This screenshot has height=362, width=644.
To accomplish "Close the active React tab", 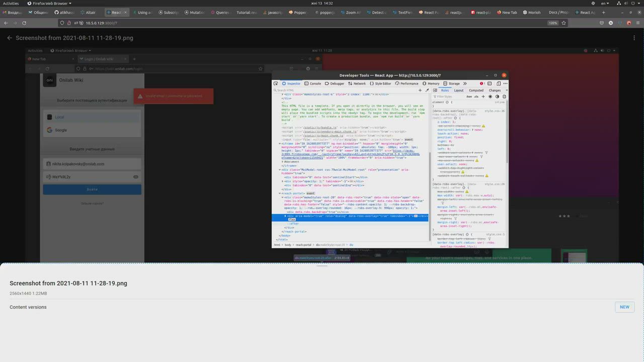I will tap(126, 12).
